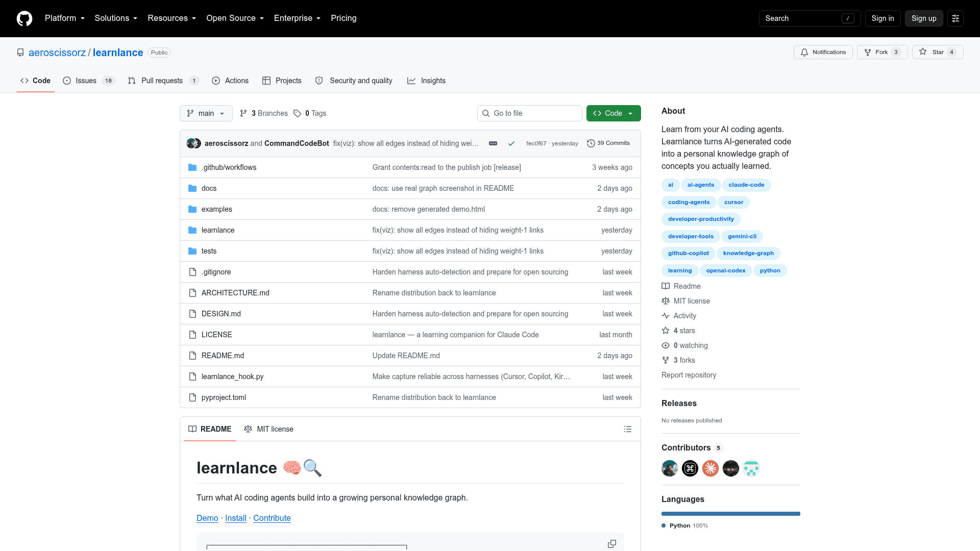Fork the learnlance repository
The width and height of the screenshot is (980, 551).
click(x=882, y=52)
